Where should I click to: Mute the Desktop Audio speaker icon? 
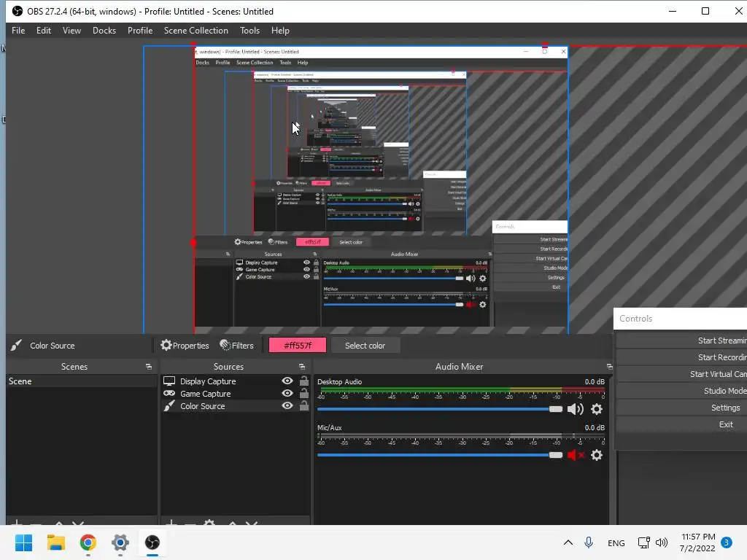coord(575,409)
